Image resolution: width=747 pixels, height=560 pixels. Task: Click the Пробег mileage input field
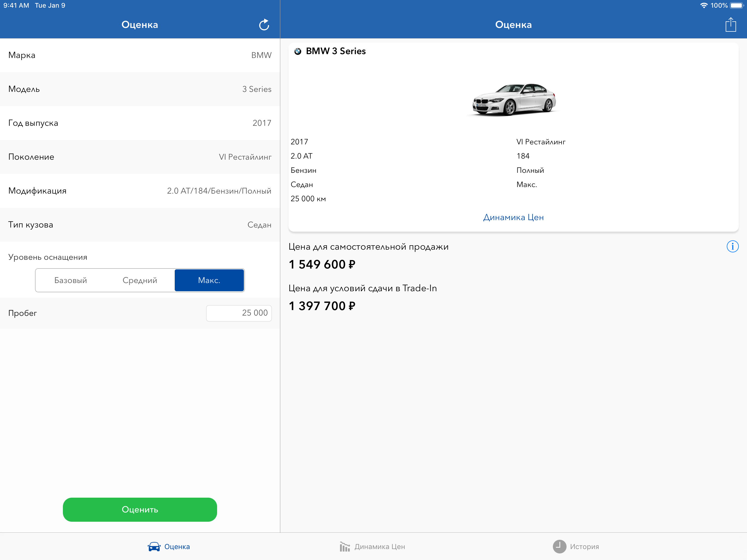pos(239,313)
